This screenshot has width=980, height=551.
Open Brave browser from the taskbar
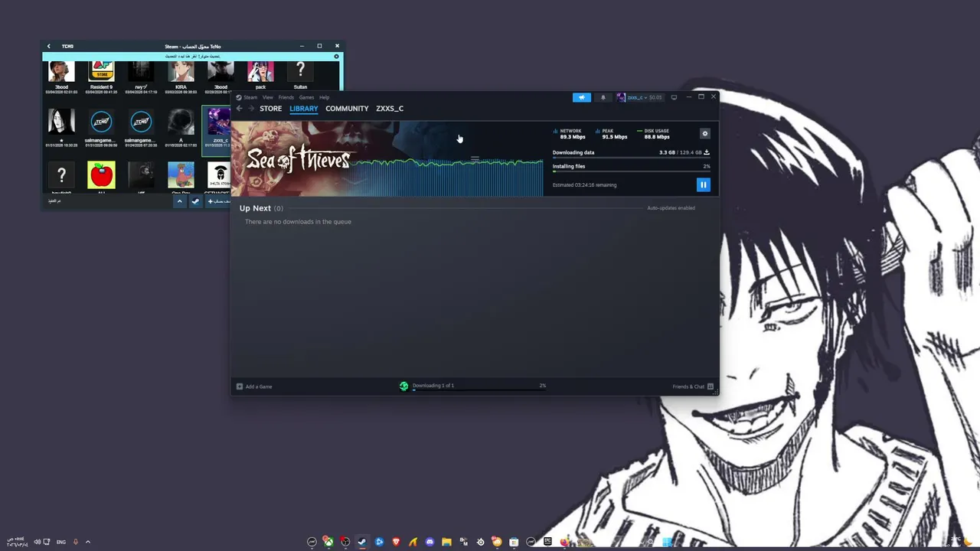click(396, 542)
